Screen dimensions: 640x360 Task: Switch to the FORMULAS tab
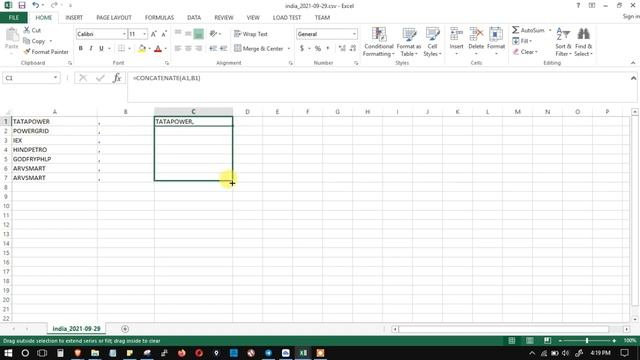coord(159,18)
